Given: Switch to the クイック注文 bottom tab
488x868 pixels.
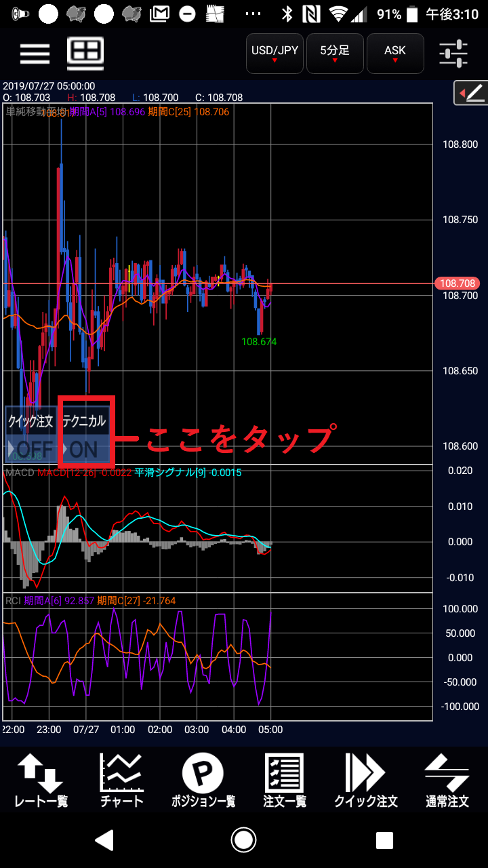Looking at the screenshot, I should (365, 782).
